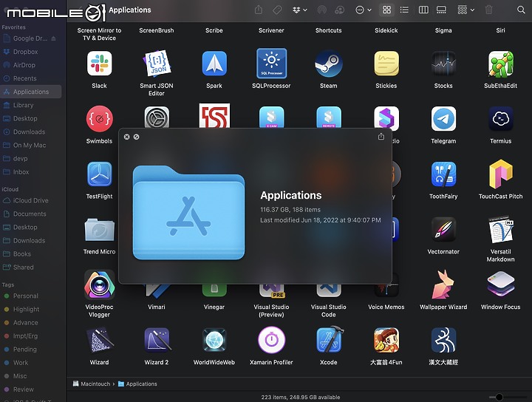The height and width of the screenshot is (402, 532).
Task: Click Macintouch in the path bar
Action: (92, 384)
